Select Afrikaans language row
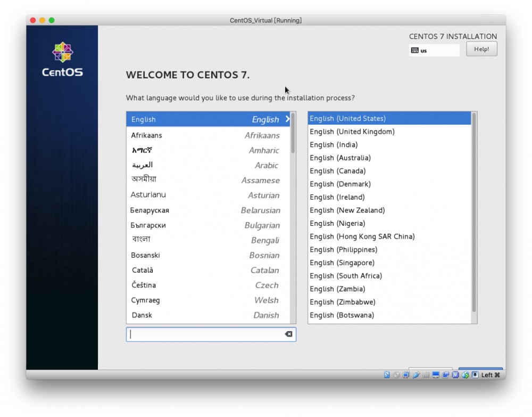The width and height of the screenshot is (532, 417). 208,135
